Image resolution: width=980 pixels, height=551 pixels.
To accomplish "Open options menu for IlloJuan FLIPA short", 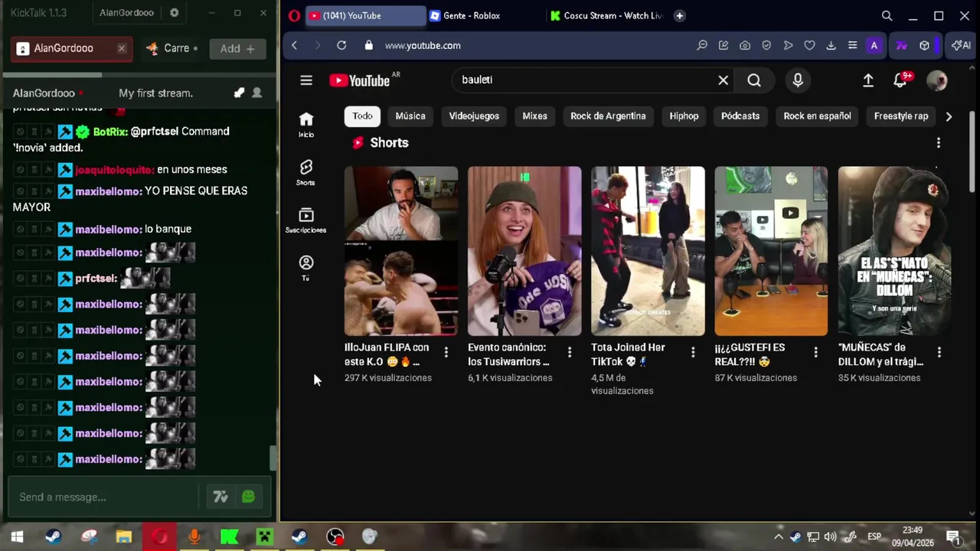I will (446, 353).
